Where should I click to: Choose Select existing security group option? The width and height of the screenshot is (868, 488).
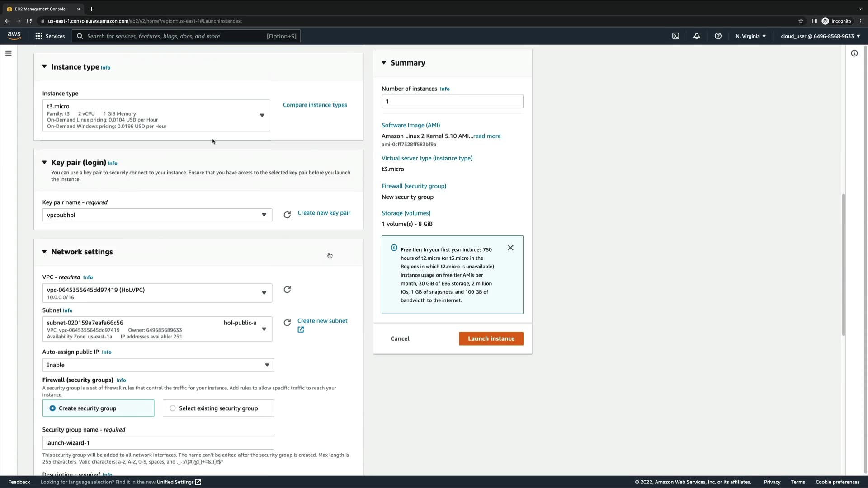173,408
